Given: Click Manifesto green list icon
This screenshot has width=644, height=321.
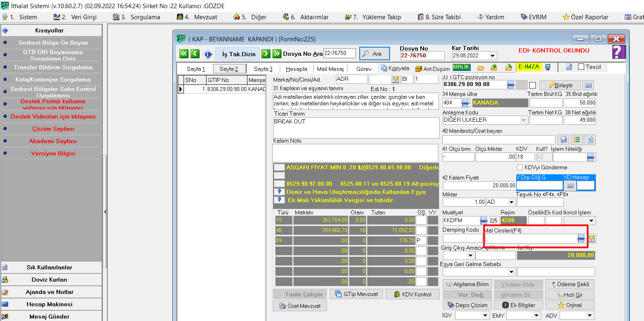Looking at the screenshot, I should pos(577,140).
